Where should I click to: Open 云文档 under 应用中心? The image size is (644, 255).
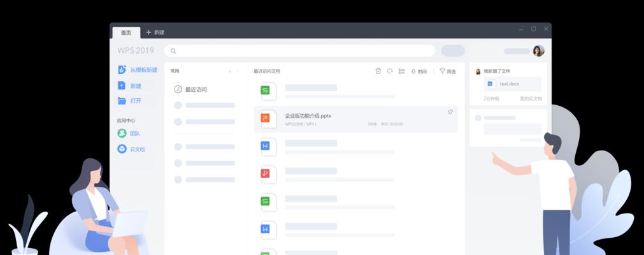pyautogui.click(x=131, y=149)
